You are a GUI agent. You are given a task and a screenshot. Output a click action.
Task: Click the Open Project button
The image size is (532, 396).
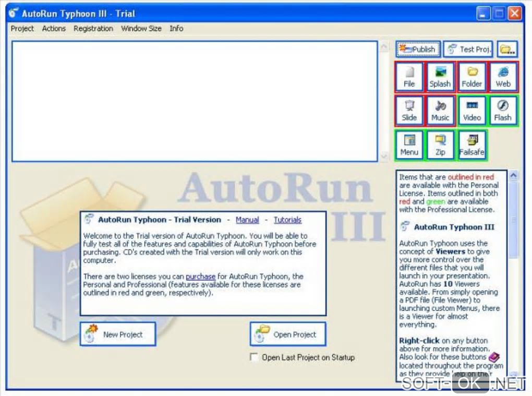click(x=288, y=334)
